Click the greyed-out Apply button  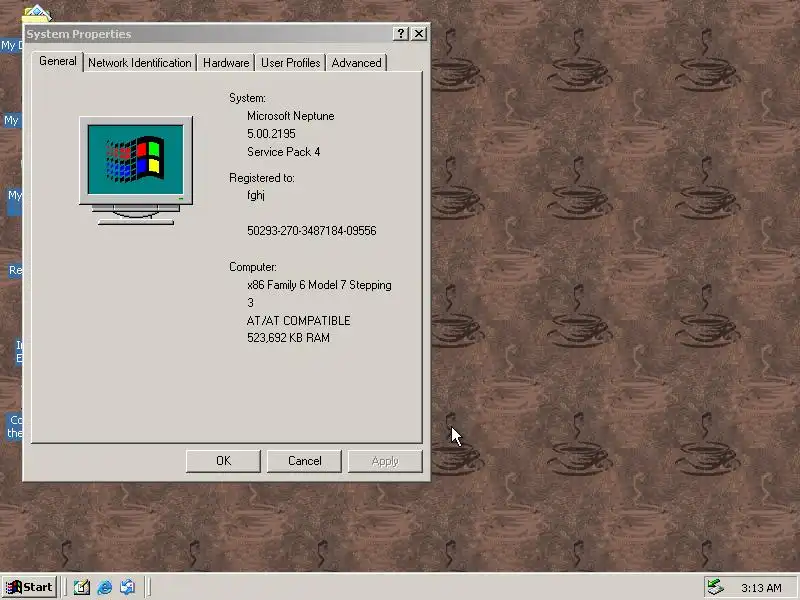(385, 461)
